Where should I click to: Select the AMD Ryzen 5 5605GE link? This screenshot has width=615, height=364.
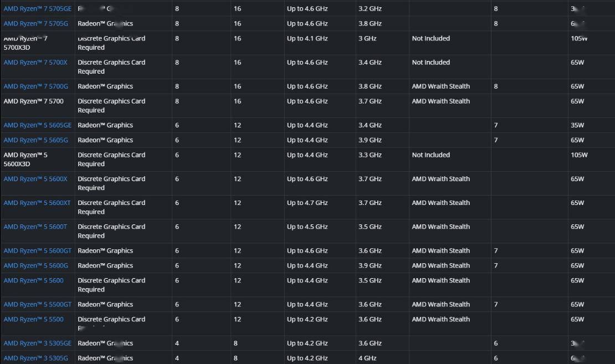(37, 125)
